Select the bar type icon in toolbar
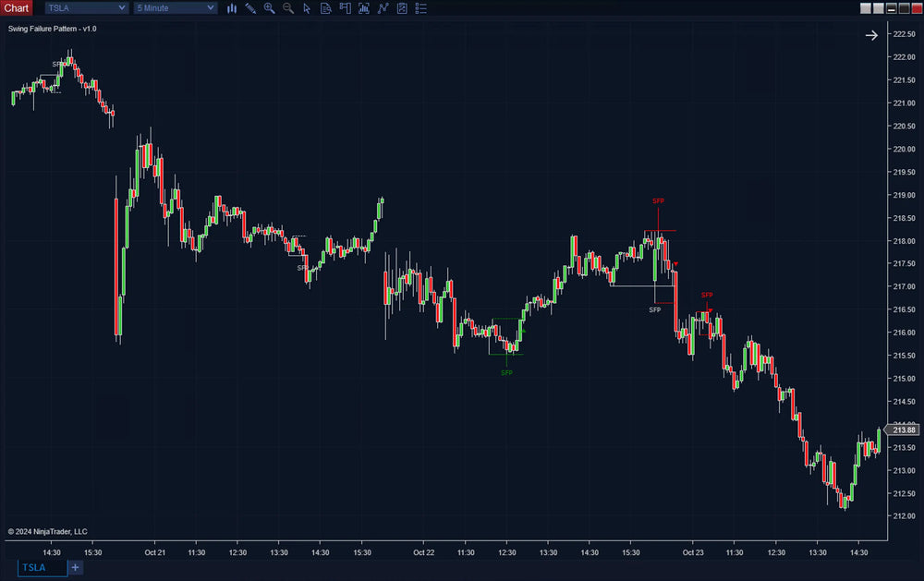Screen dimensions: 924x581 point(232,8)
